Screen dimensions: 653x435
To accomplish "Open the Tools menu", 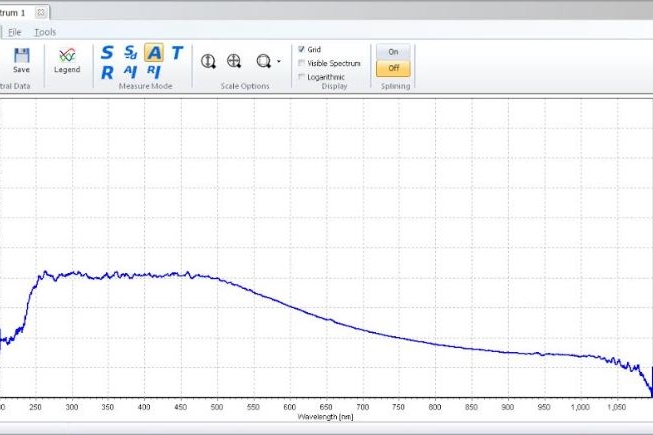I will point(45,32).
